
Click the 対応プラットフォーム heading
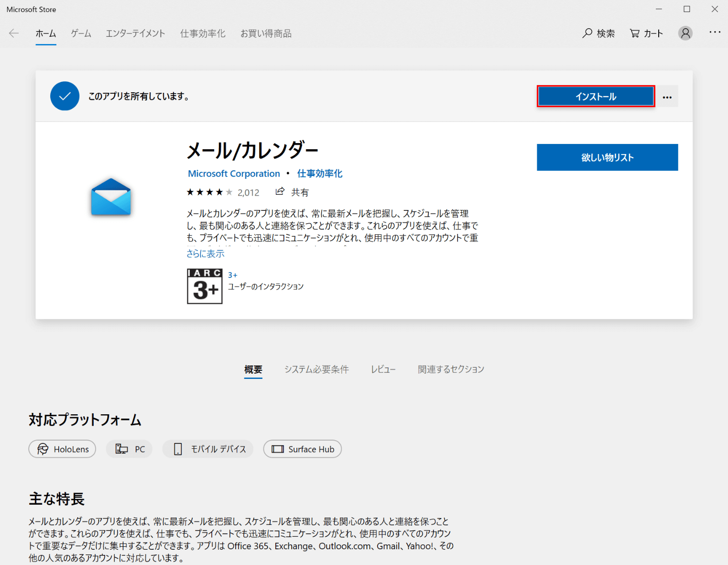(x=85, y=420)
